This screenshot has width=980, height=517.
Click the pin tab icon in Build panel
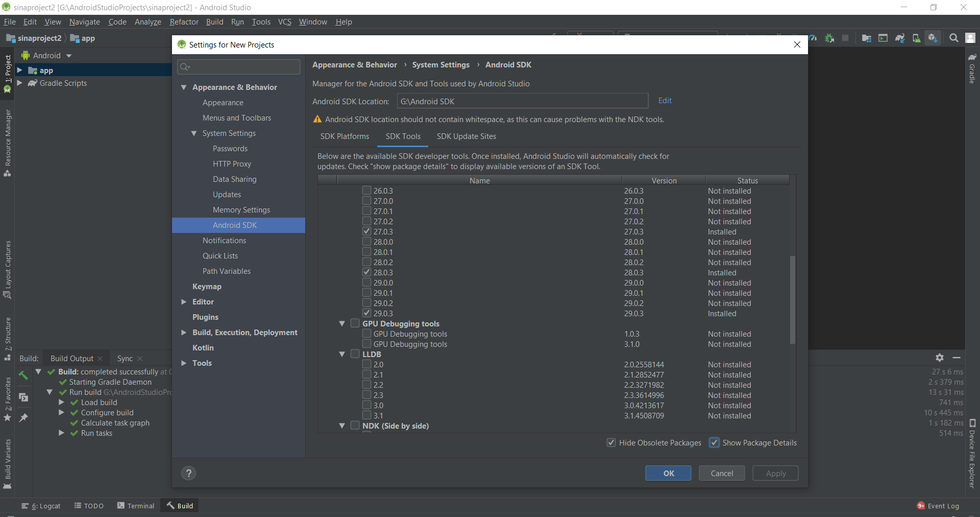23,418
